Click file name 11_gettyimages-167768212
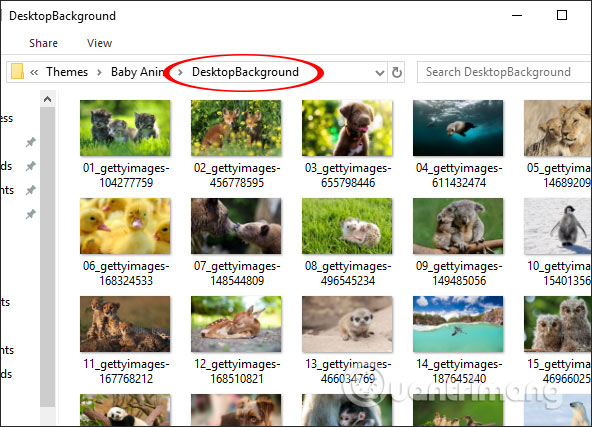The image size is (592, 427). point(126,371)
